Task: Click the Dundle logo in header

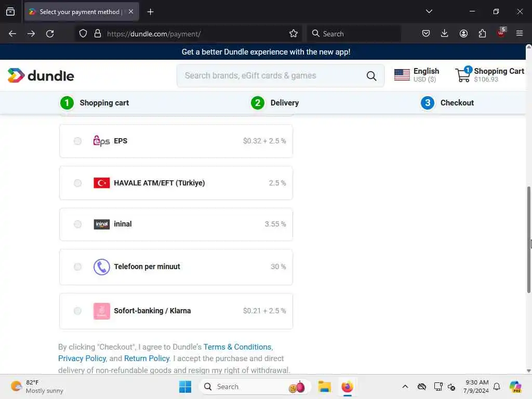Action: (x=41, y=76)
